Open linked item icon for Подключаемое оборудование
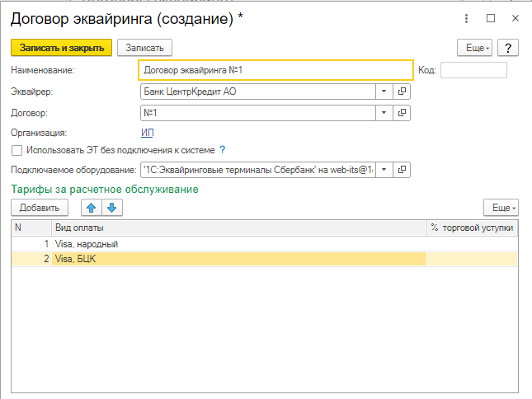532x399 pixels. (x=402, y=170)
